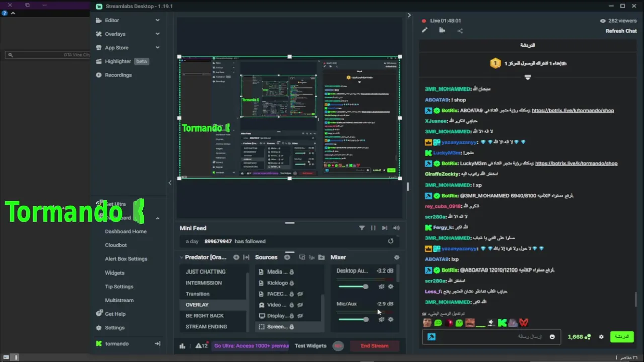Show the hidden Display source
644x362 pixels.
click(300, 316)
